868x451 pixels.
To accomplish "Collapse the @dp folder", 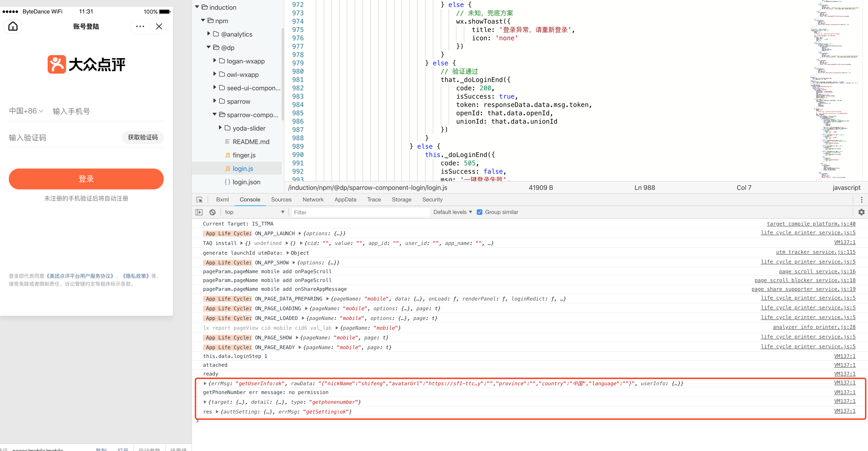I will click(x=209, y=47).
